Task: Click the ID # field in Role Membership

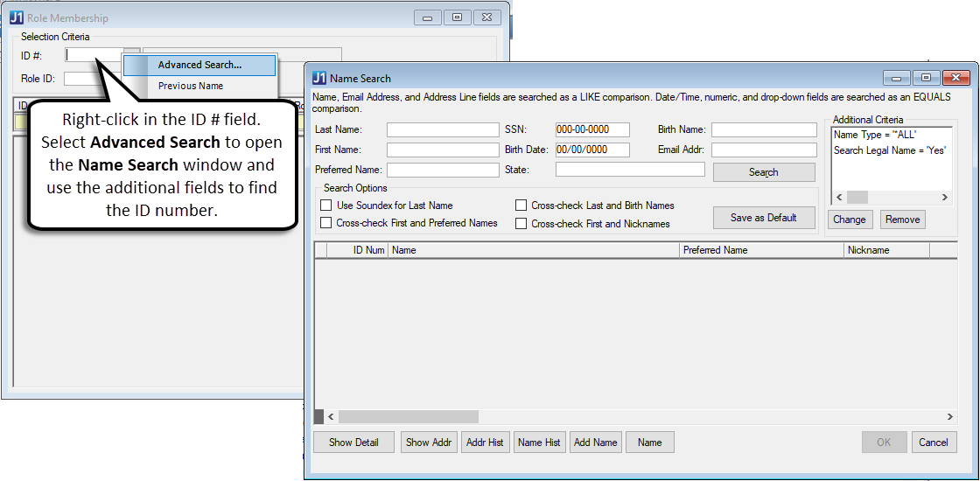Action: [x=94, y=56]
